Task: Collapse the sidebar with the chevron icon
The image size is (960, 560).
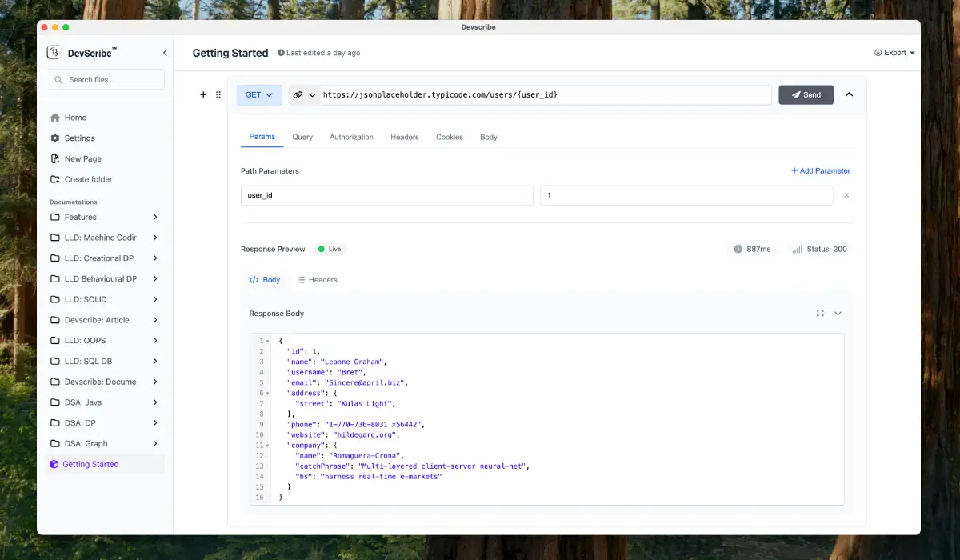Action: click(x=165, y=53)
